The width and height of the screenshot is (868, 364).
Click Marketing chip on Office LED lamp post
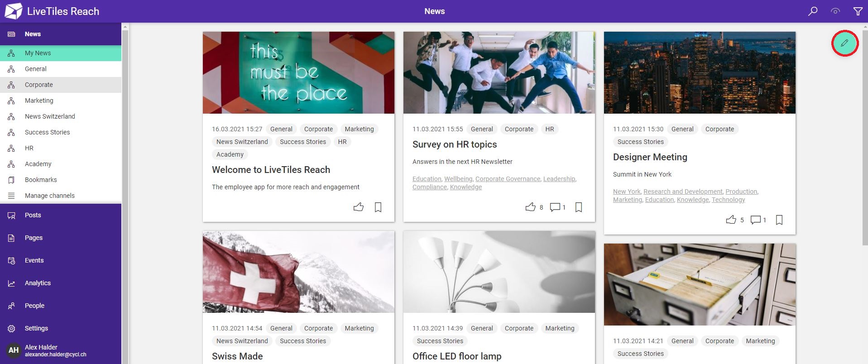560,328
